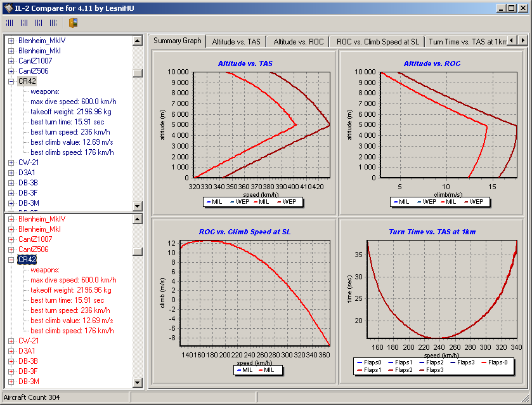Image resolution: width=532 pixels, height=405 pixels.
Task: Click the toolbar icon with dotted third bar
Action: 39,23
